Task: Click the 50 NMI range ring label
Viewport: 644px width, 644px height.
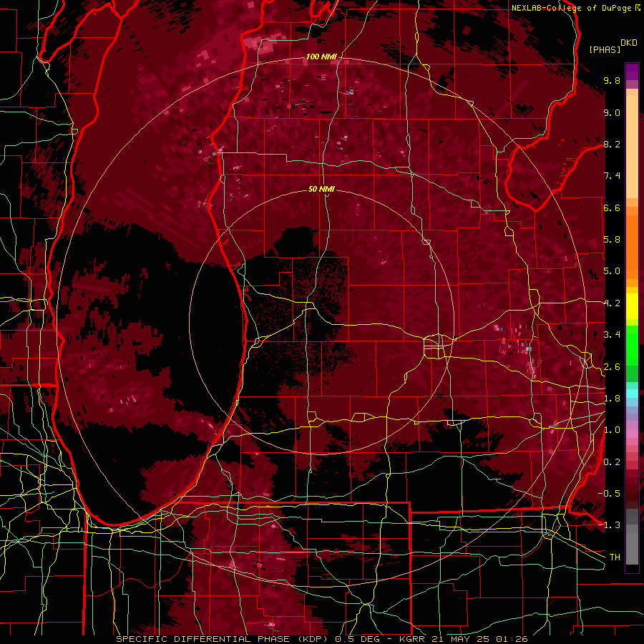Action: (321, 189)
